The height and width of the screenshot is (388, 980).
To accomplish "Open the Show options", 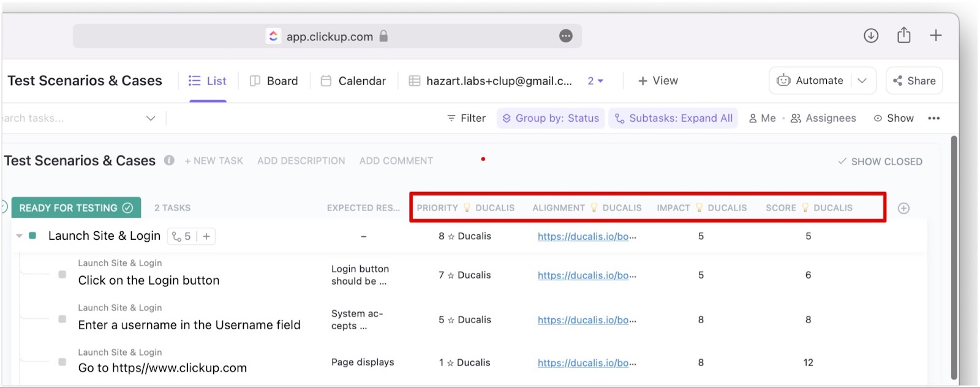I will pos(894,118).
